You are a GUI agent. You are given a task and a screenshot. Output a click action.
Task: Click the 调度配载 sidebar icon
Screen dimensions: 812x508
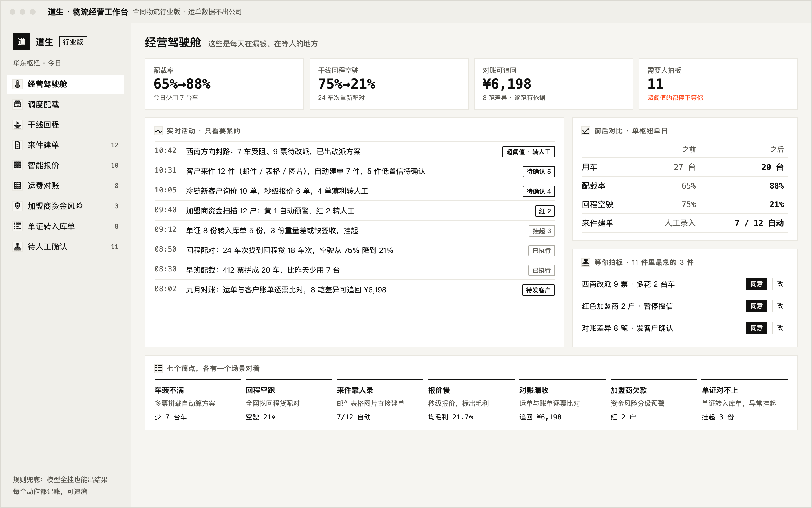click(x=17, y=104)
